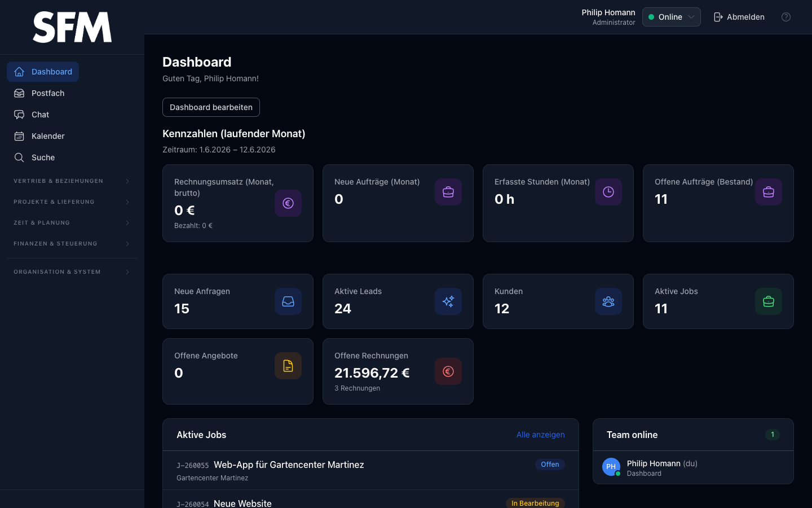Click the Abmelden button
812x508 pixels.
pos(739,17)
